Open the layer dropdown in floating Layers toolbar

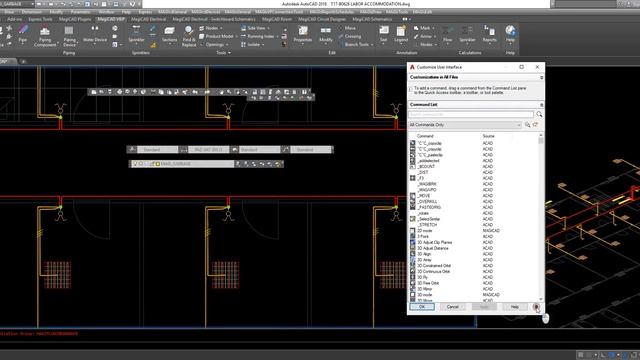(x=182, y=164)
